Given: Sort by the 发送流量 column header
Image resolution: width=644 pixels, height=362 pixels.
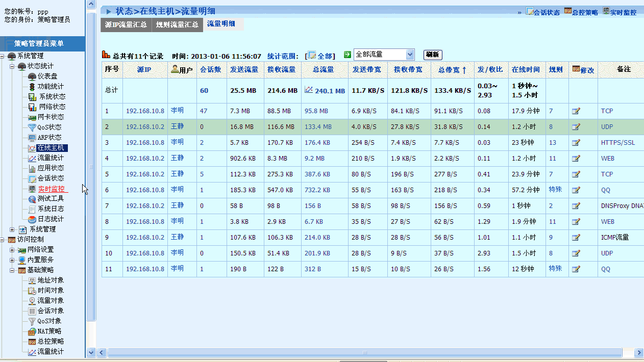Looking at the screenshot, I should (x=244, y=70).
